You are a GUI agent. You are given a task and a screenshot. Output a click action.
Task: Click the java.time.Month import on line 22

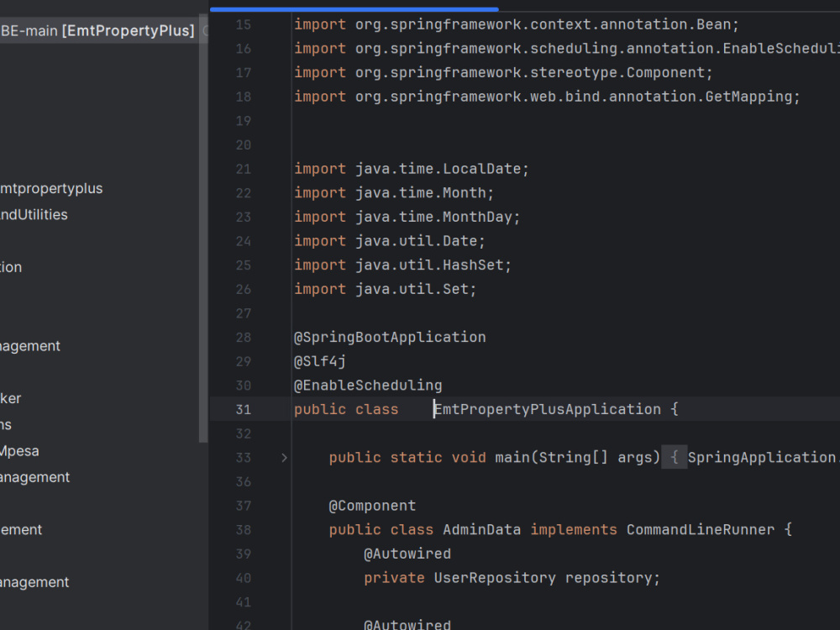394,193
